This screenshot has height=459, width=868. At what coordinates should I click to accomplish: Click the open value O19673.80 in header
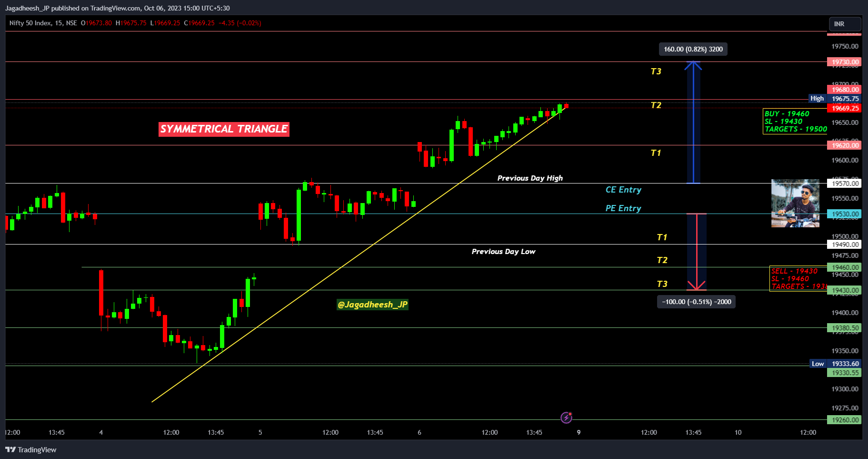coord(97,23)
